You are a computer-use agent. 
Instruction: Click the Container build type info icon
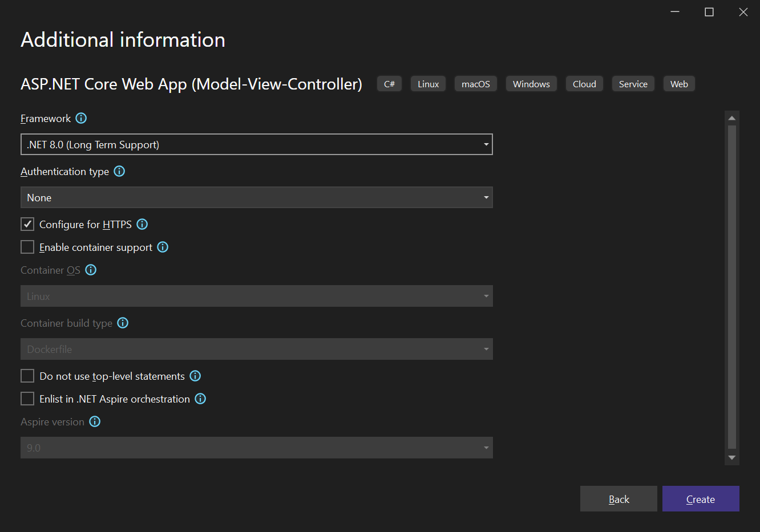coord(123,323)
